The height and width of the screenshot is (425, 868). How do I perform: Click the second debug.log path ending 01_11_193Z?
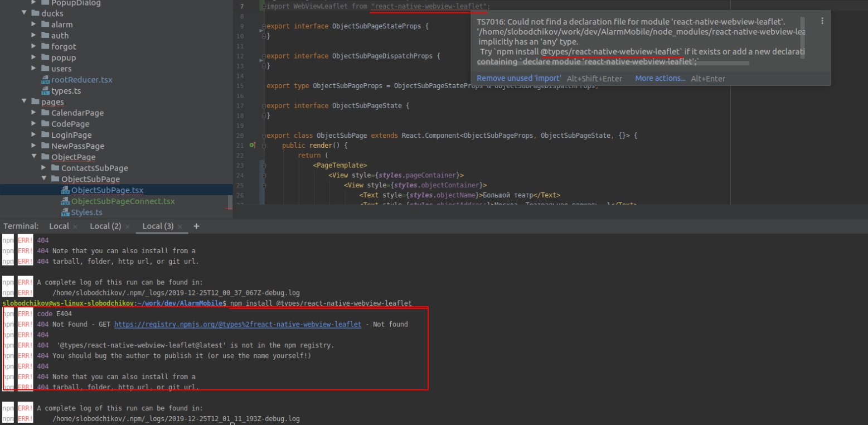(x=176, y=418)
